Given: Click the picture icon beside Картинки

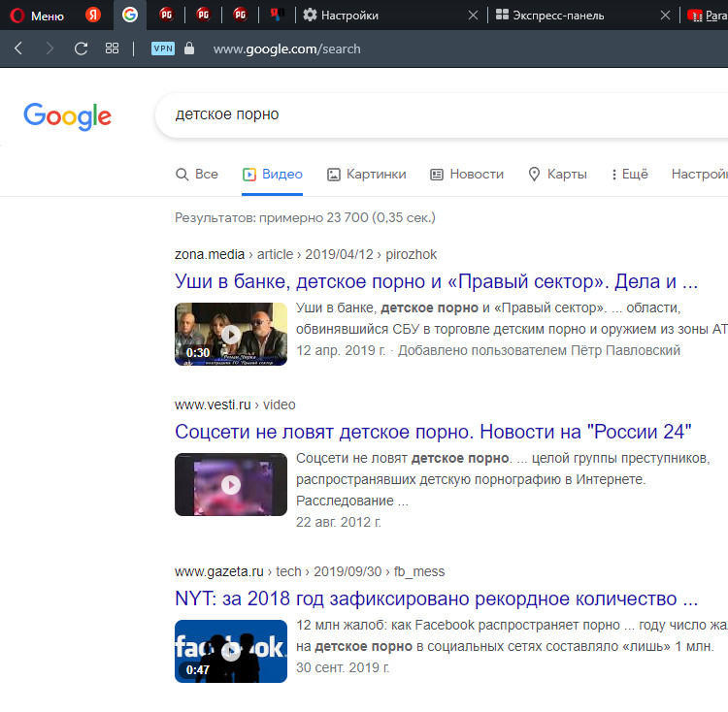Looking at the screenshot, I should [334, 175].
